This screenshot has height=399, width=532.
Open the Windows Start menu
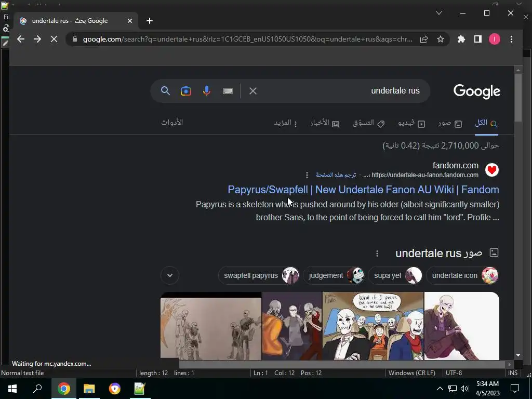click(12, 389)
